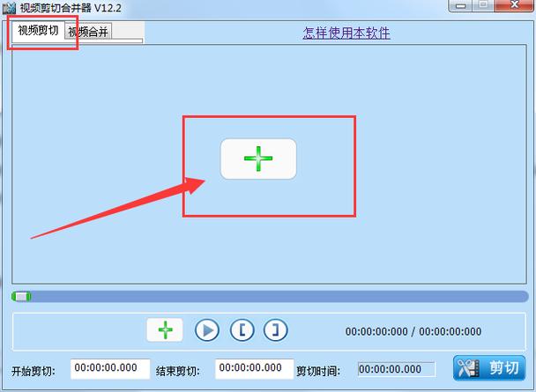Minimize the video cutter window
This screenshot has width=536, height=392.
point(461,5)
